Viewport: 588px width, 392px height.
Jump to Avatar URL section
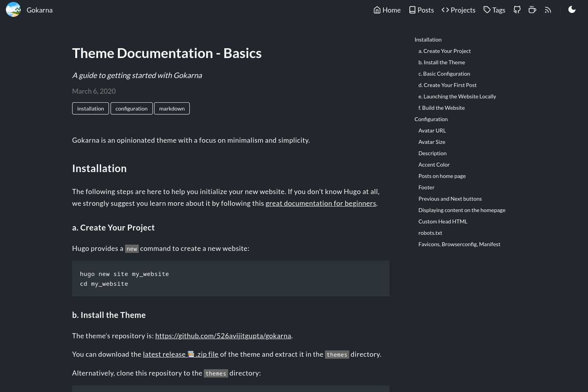click(x=432, y=131)
